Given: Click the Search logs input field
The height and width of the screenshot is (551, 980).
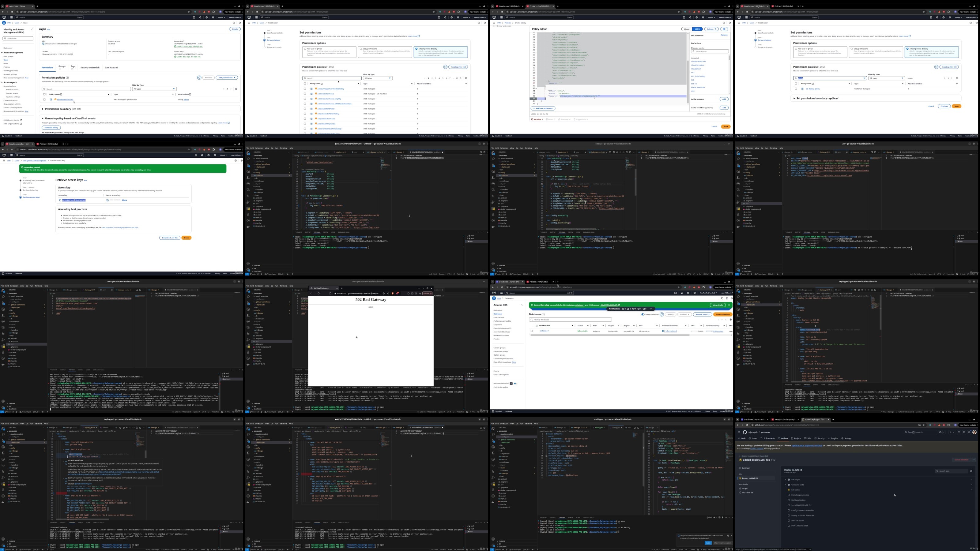Looking at the screenshot, I should pos(951,471).
